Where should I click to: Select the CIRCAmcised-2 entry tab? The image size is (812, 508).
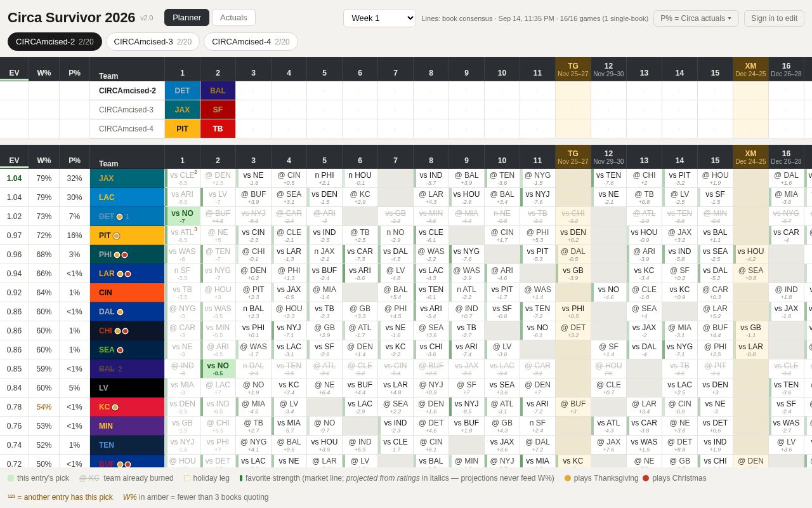tap(55, 42)
